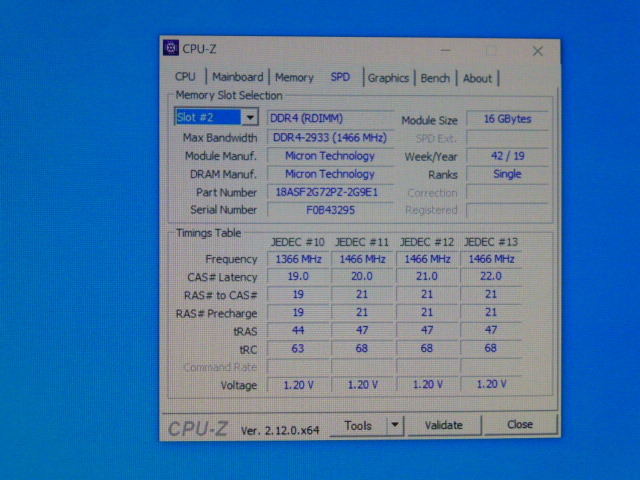Click the 44 tRAS cell
This screenshot has width=640, height=480.
tap(298, 330)
